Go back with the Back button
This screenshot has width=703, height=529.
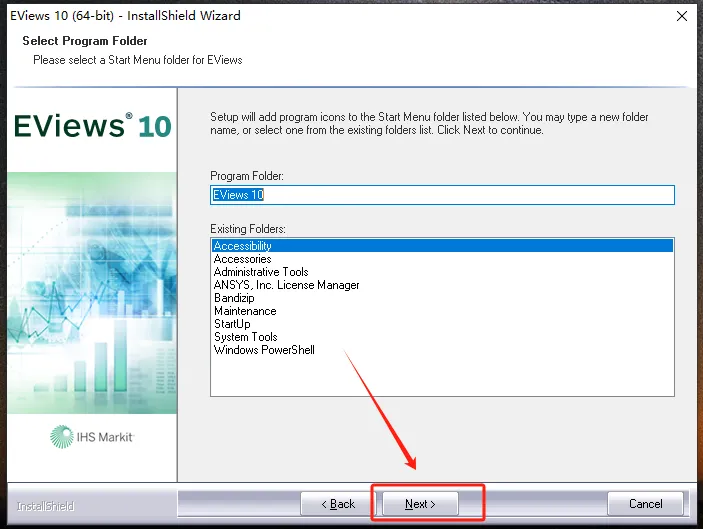coord(338,504)
